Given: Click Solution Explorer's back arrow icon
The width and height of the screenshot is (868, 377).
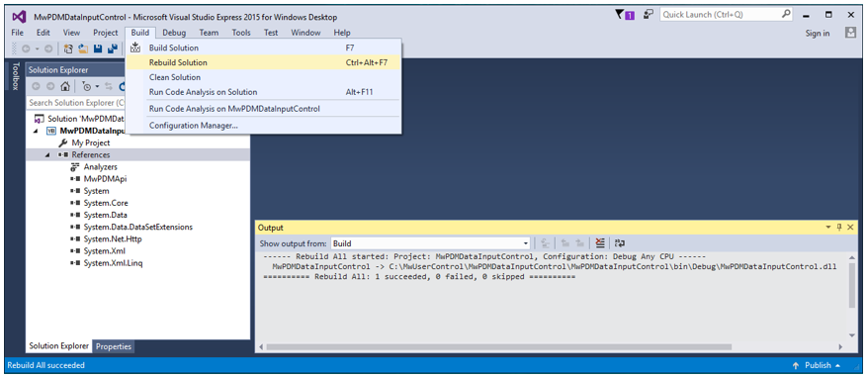Looking at the screenshot, I should [x=37, y=86].
